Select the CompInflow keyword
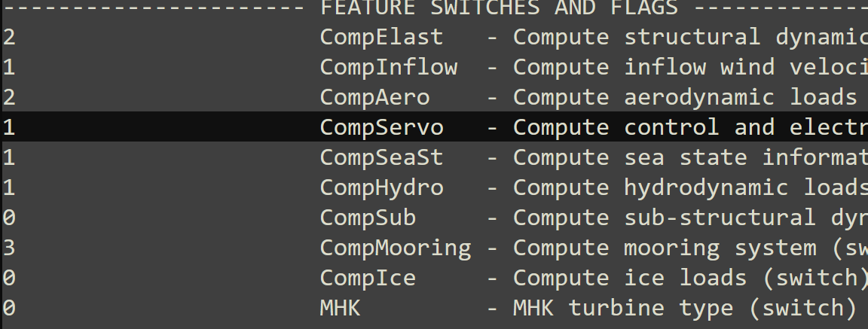This screenshot has width=868, height=329. pyautogui.click(x=388, y=67)
